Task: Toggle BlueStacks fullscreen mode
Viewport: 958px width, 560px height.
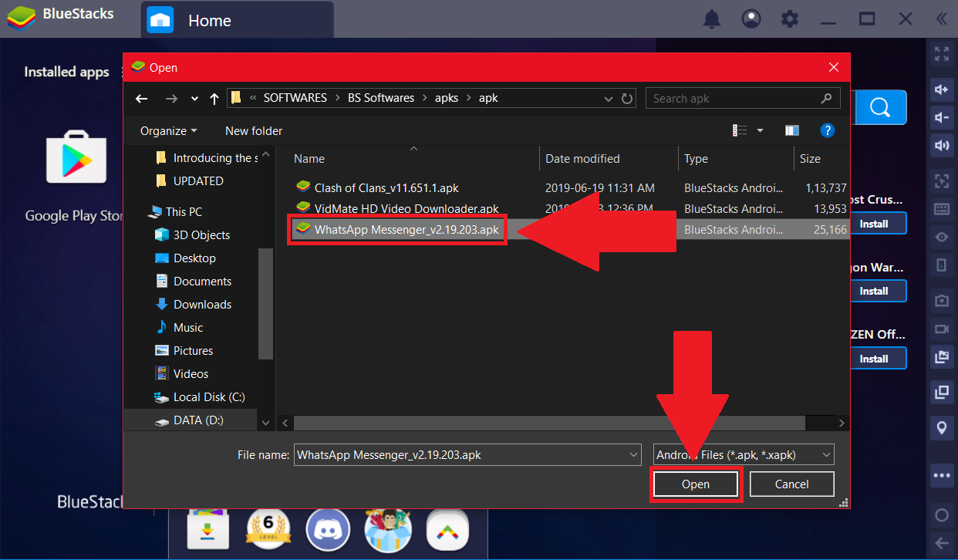Action: (941, 54)
